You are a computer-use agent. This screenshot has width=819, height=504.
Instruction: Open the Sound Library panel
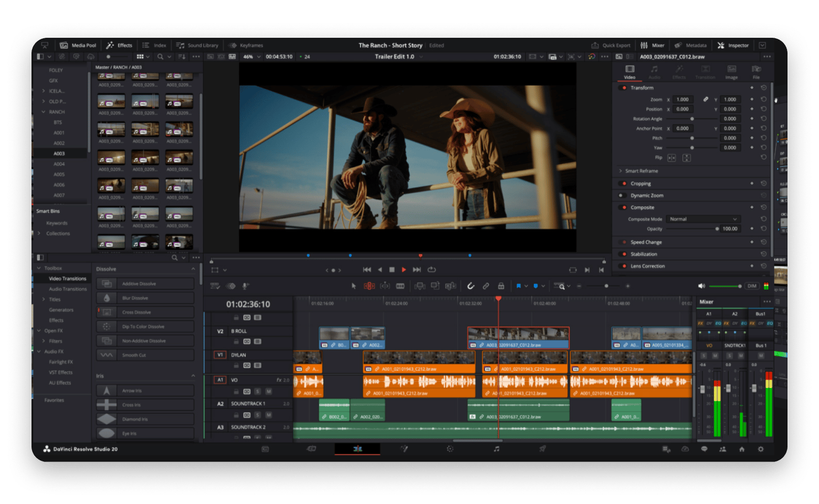197,46
